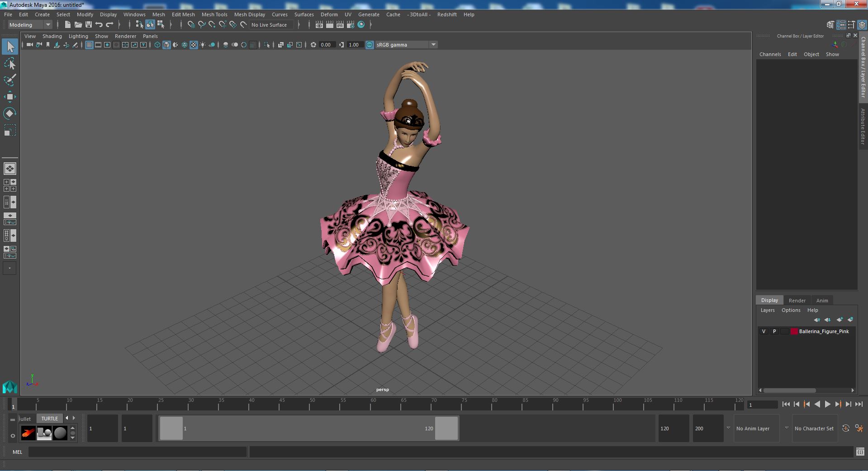Activate the Lasso Select tool
868x471 pixels.
tap(10, 64)
